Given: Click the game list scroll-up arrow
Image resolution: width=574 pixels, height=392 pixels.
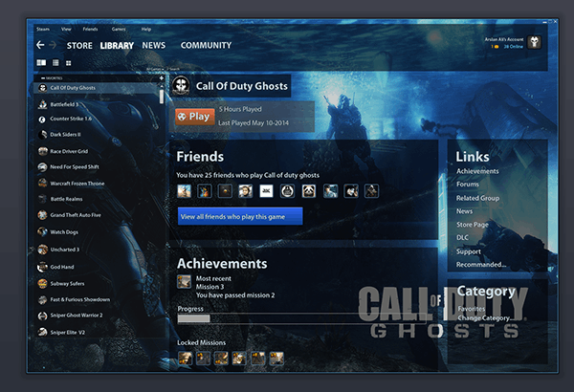Looking at the screenshot, I should click(x=161, y=86).
